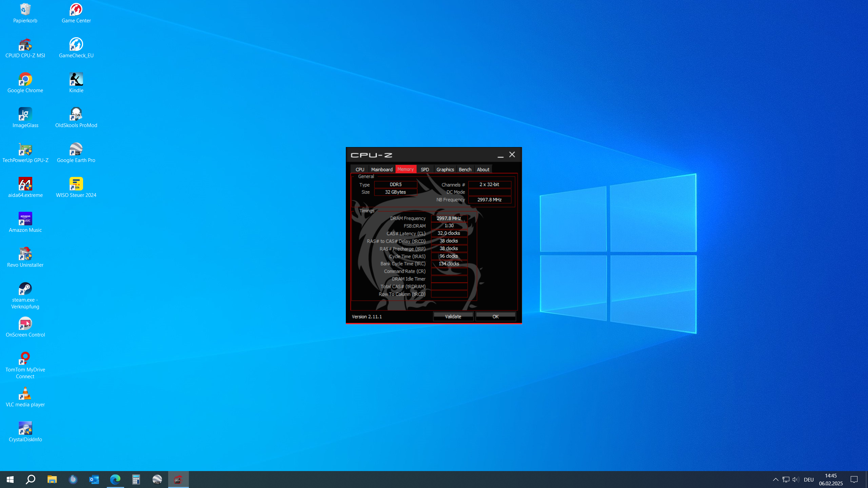Click the Validate button
Viewport: 868px width, 488px height.
[x=453, y=317]
